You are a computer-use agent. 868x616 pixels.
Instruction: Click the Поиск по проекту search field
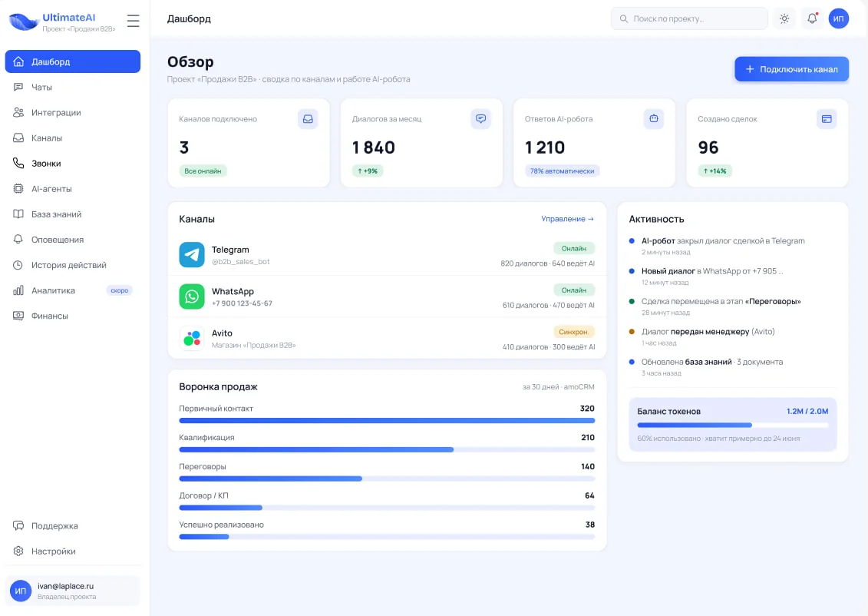click(689, 19)
